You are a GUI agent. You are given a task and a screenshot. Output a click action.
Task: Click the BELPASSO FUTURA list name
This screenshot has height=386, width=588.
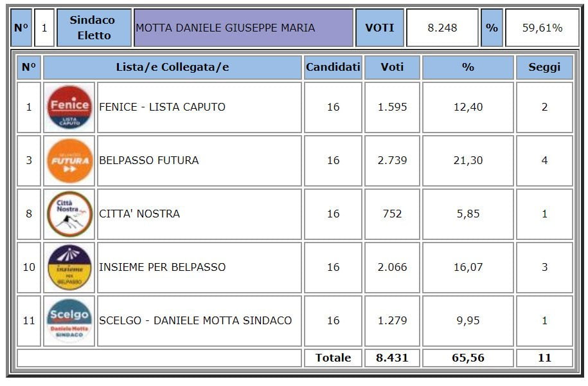[x=149, y=160]
